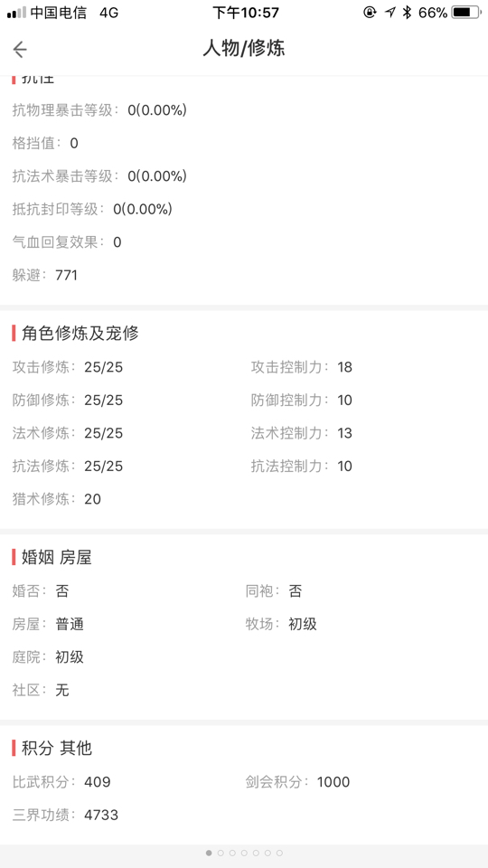Tap the 婚姻 房屋 section header

[x=56, y=557]
